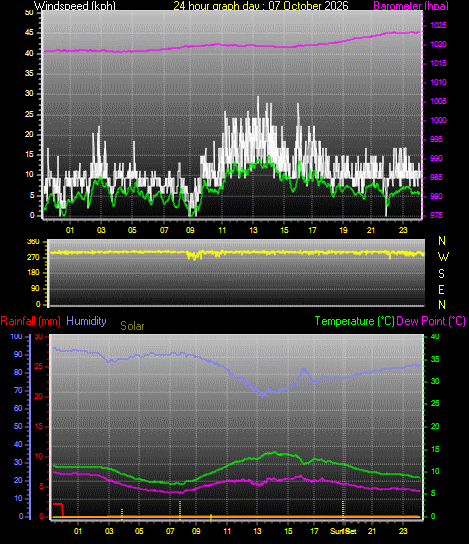Click the 980 barometer axis value
Image resolution: width=469 pixels, height=544 pixels.
tap(436, 196)
